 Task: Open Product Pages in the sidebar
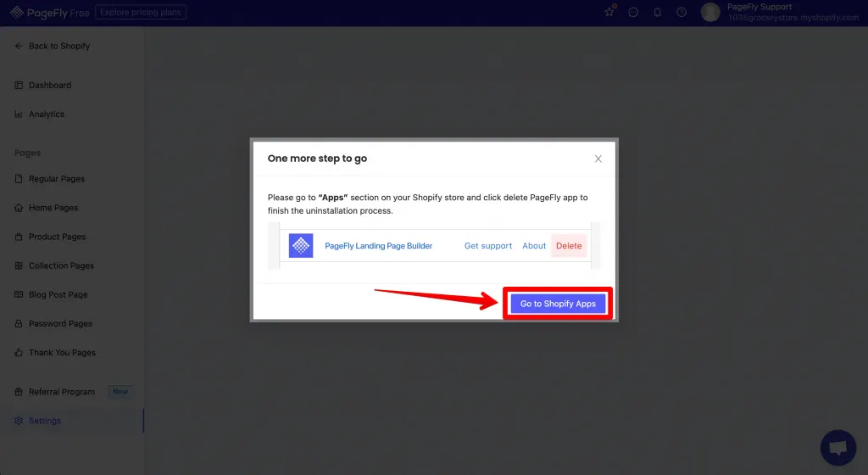click(57, 237)
